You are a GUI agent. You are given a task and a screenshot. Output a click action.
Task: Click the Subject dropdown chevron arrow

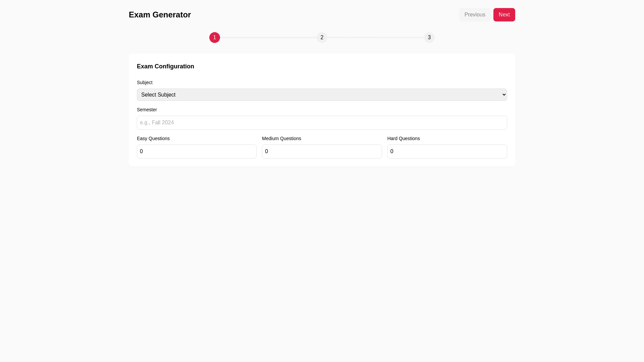click(x=504, y=95)
